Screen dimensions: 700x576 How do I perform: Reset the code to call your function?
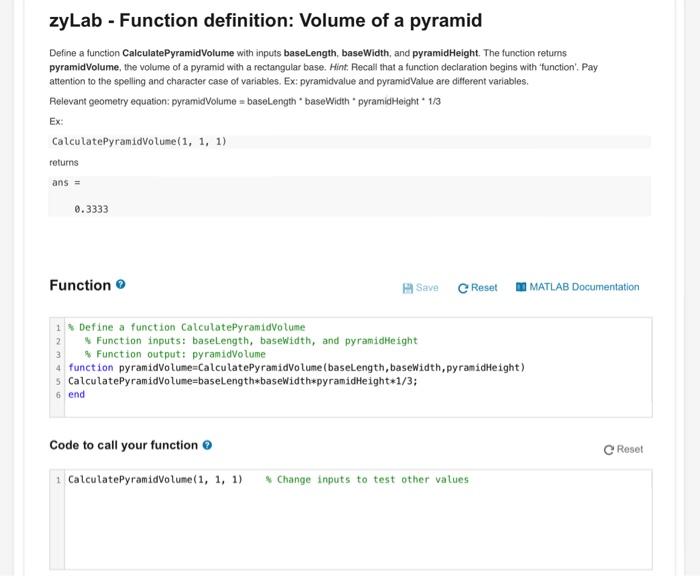pos(623,449)
